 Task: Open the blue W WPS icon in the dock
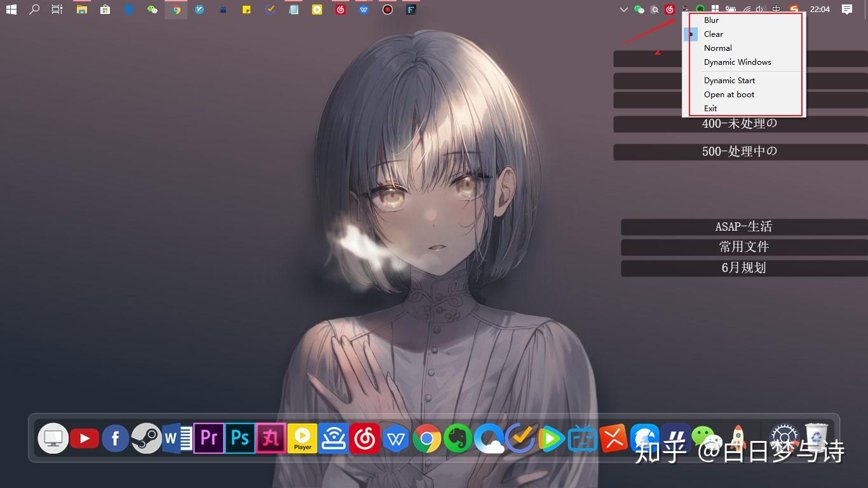click(x=396, y=438)
